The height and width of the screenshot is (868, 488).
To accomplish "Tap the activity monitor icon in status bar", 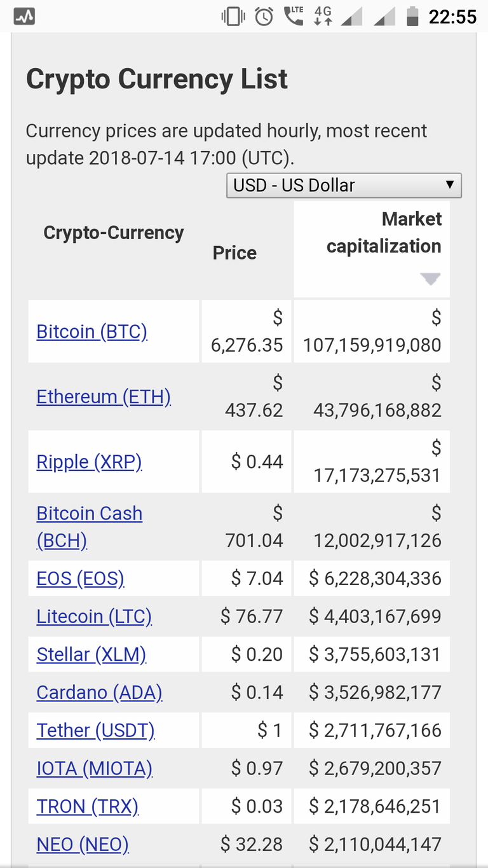I will point(24,17).
